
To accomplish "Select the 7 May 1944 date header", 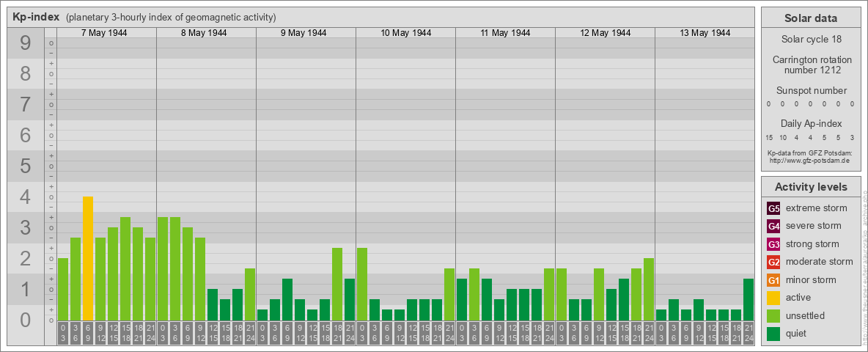I will (x=104, y=33).
